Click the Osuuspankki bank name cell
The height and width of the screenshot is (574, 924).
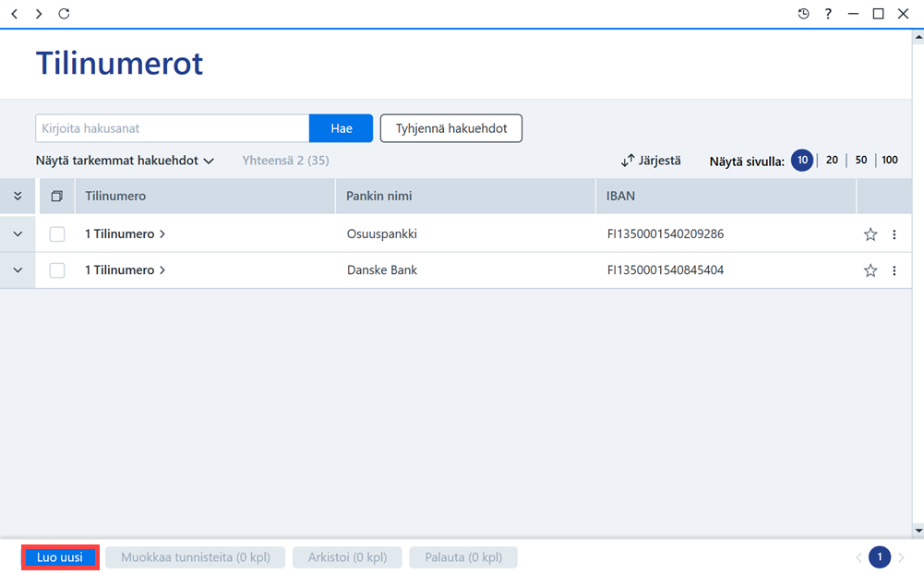pos(382,234)
